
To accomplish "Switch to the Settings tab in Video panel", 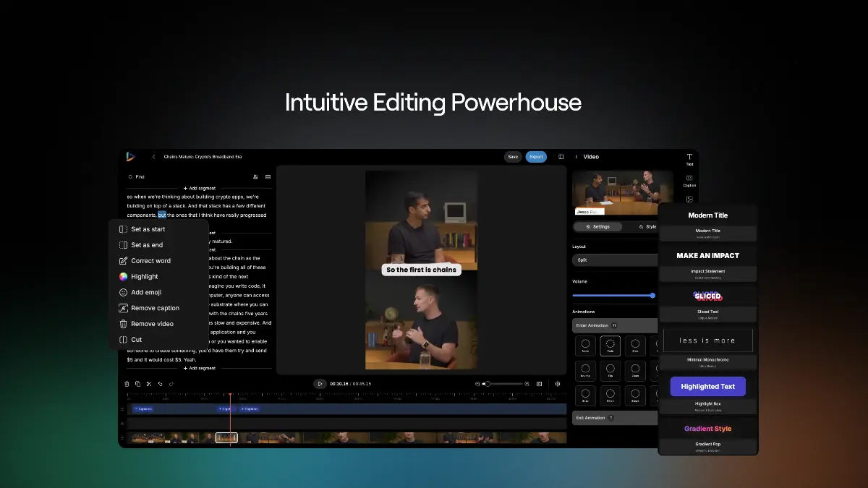I will pyautogui.click(x=598, y=226).
